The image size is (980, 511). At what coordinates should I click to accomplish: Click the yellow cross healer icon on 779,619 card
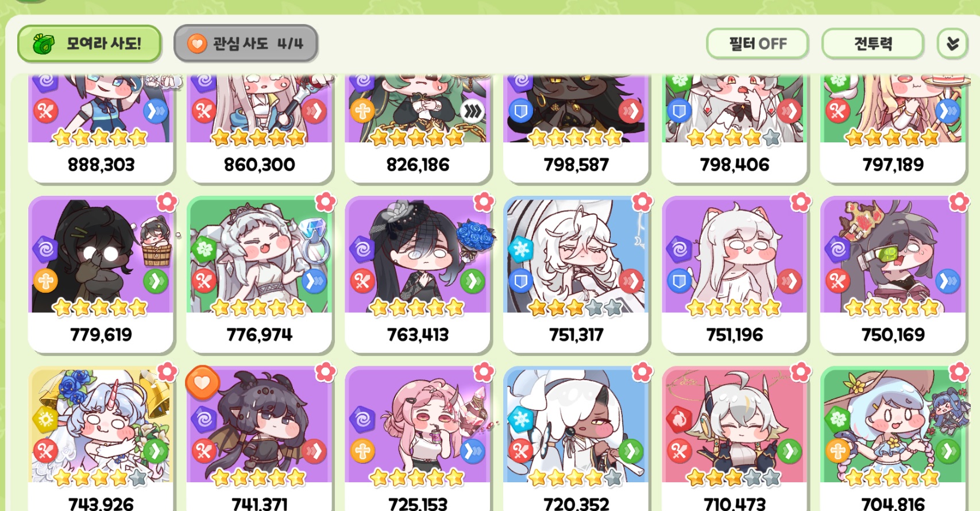click(45, 281)
